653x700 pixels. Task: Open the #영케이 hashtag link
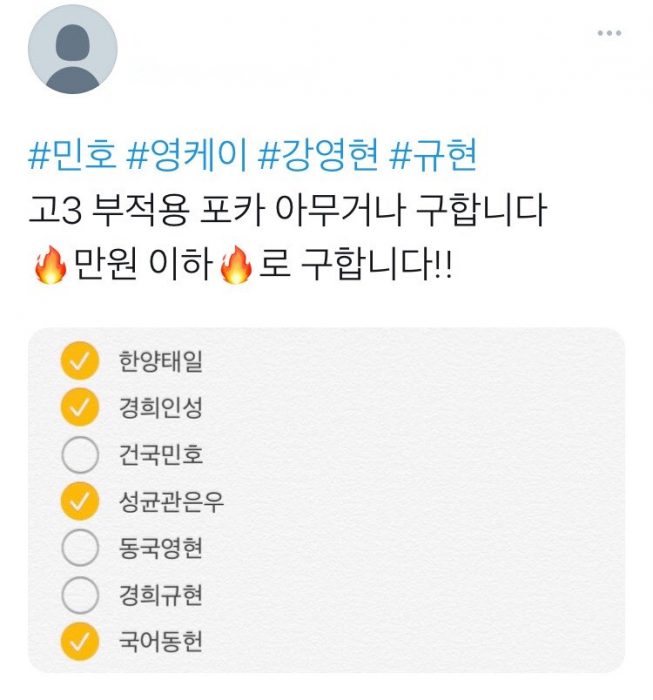(191, 156)
